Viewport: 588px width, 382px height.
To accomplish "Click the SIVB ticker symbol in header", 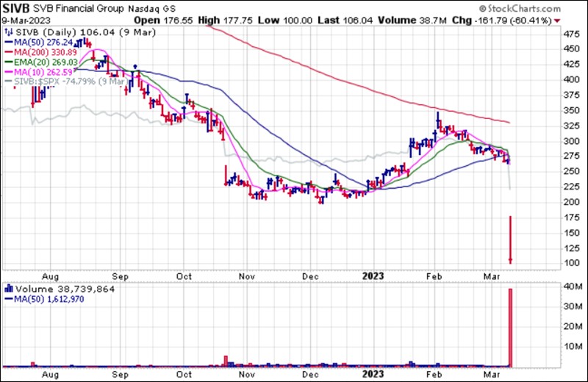I will tap(16, 8).
